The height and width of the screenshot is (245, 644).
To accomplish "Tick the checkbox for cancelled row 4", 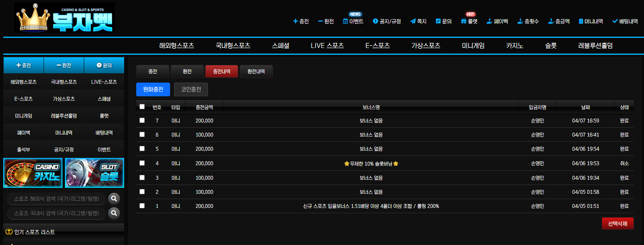I will (142, 163).
